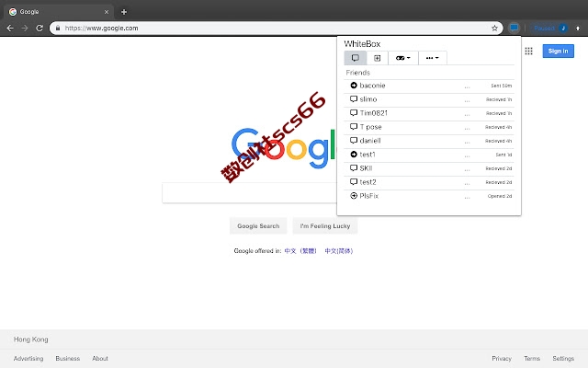Switch to WhiteBox chat tab
The height and width of the screenshot is (368, 588).
(x=356, y=58)
